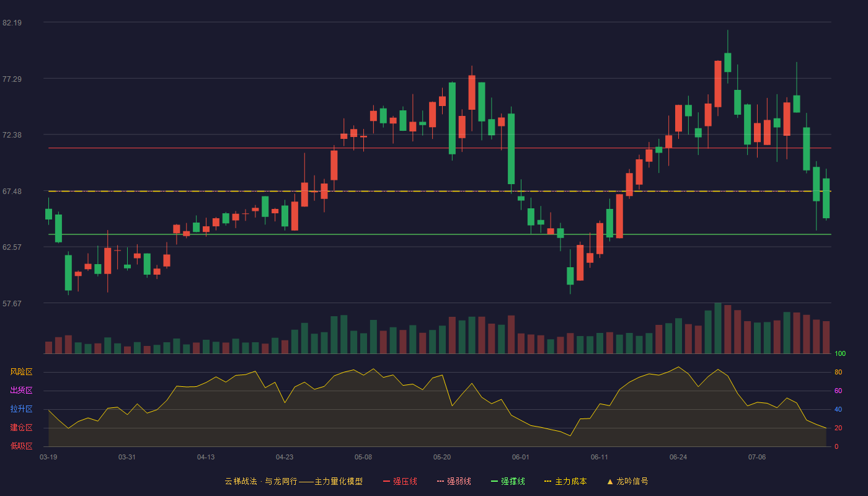The width and height of the screenshot is (868, 496).
Task: Hide the 强撑线 series via legend
Action: click(x=508, y=481)
